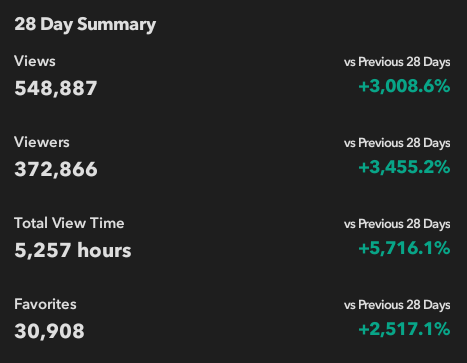Click 'vs Previous 28 Days' beside Viewers

click(x=397, y=143)
